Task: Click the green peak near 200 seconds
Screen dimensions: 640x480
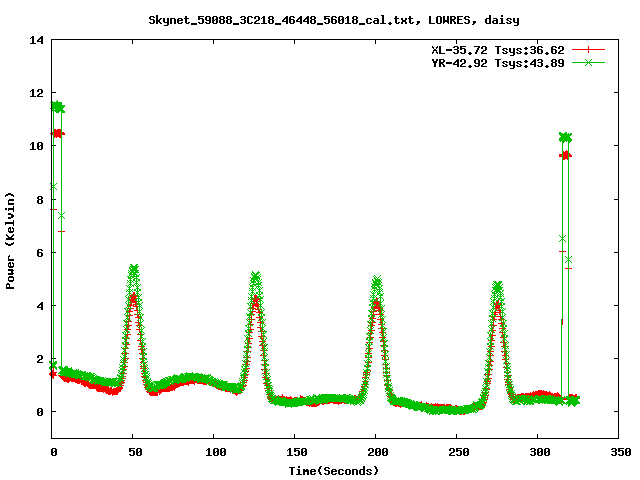Action: (377, 280)
